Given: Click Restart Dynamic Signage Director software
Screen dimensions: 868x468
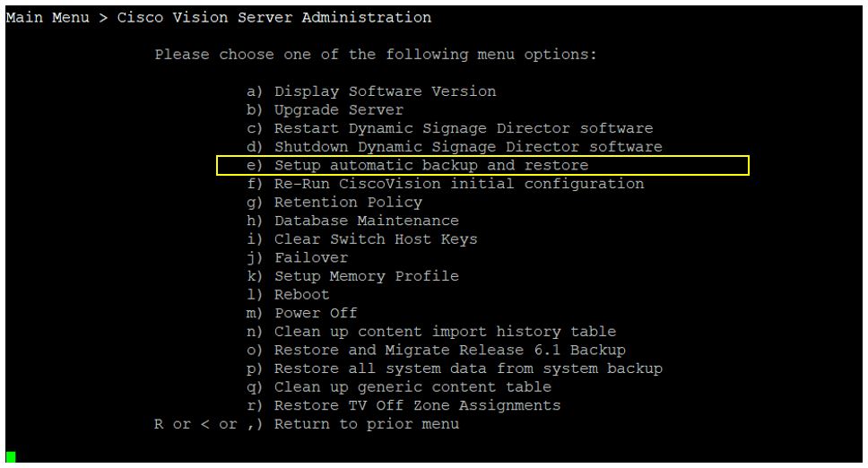Looking at the screenshot, I should coord(464,129).
